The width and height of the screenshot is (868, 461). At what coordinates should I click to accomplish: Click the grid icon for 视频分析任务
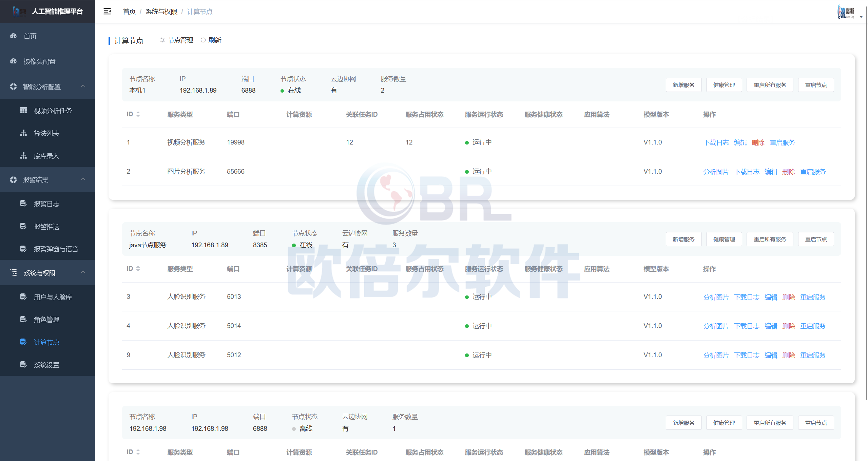click(x=23, y=111)
